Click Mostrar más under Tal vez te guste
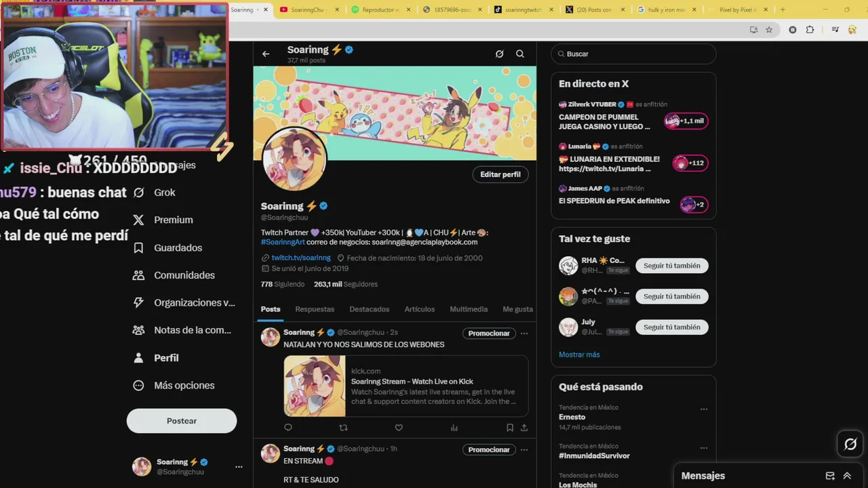Viewport: 868px width, 488px height. click(579, 354)
